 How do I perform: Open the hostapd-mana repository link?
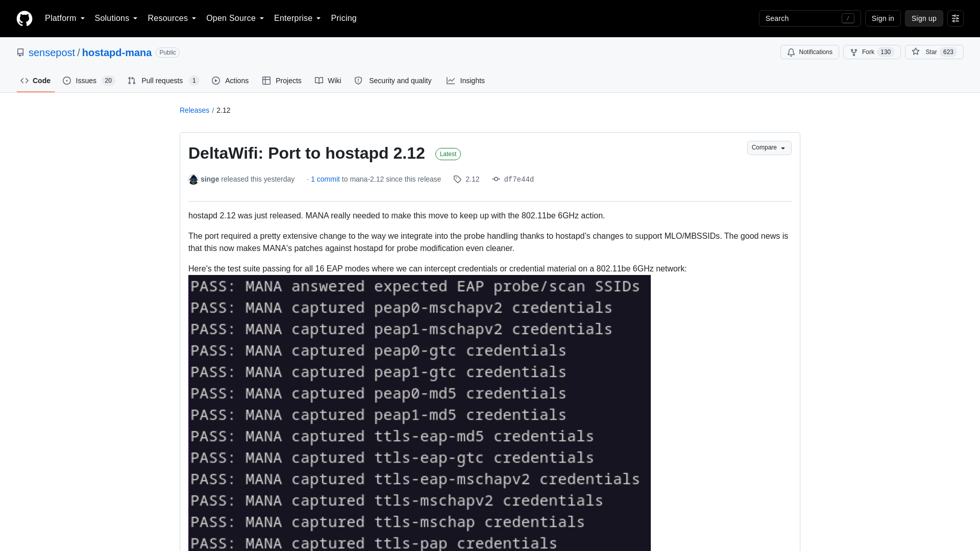pyautogui.click(x=117, y=53)
